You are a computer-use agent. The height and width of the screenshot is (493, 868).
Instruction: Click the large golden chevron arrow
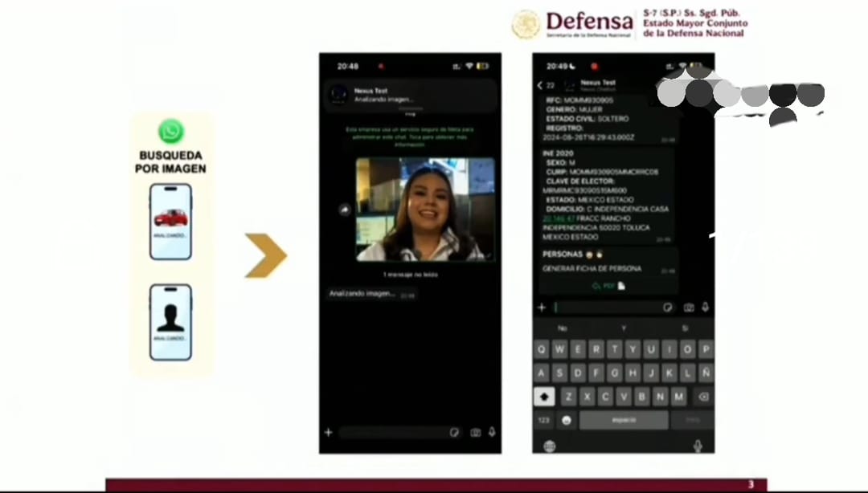[266, 255]
